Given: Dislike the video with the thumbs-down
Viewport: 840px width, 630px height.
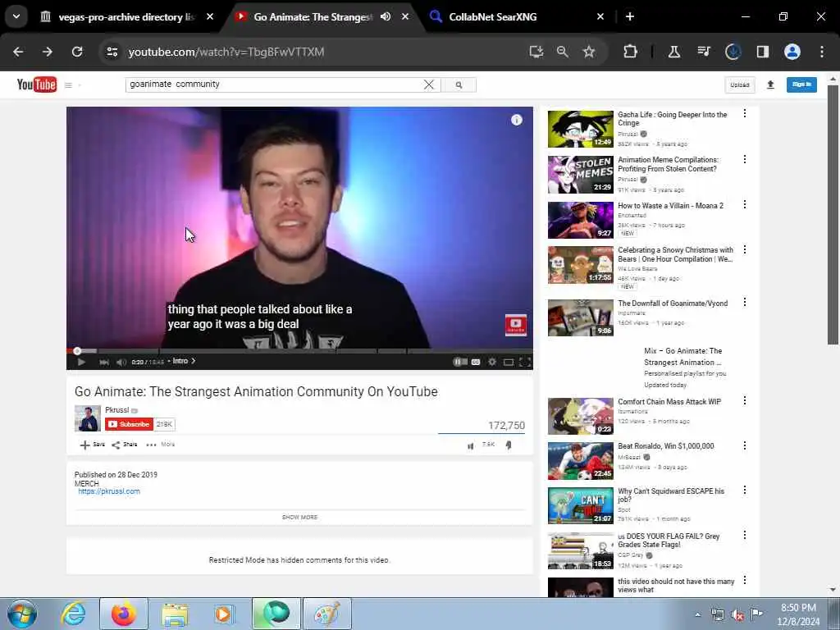Looking at the screenshot, I should point(509,445).
